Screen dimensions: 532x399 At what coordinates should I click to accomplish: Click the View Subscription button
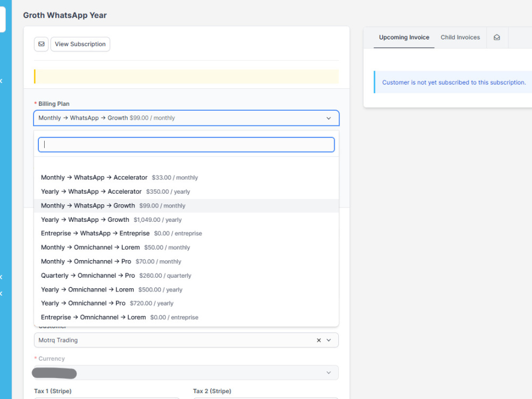tap(80, 44)
